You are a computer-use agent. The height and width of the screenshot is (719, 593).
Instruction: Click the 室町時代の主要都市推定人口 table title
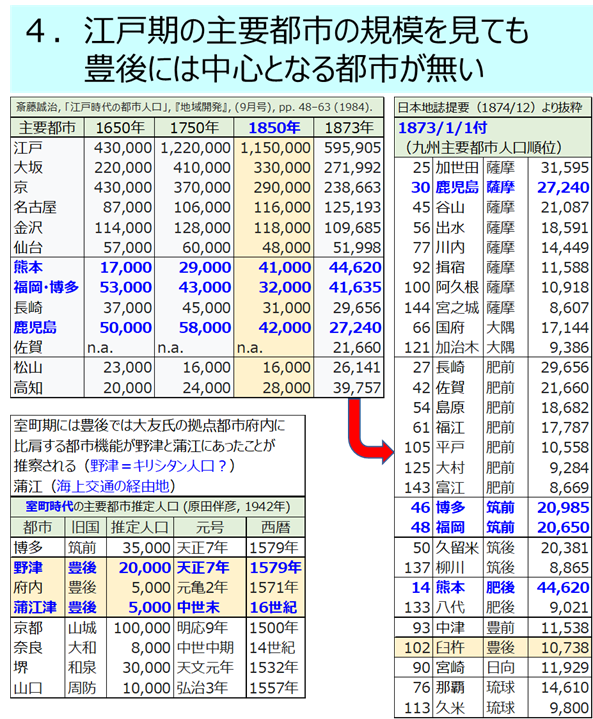[158, 506]
